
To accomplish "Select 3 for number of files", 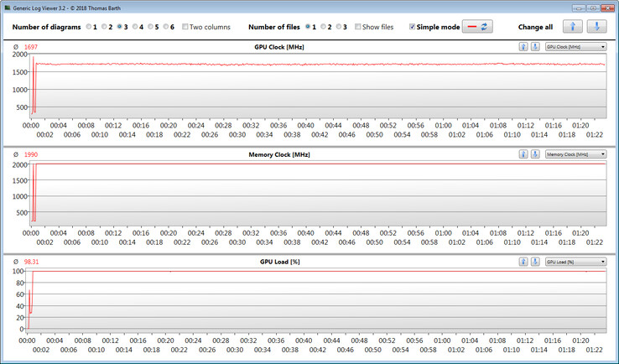I will tap(341, 27).
